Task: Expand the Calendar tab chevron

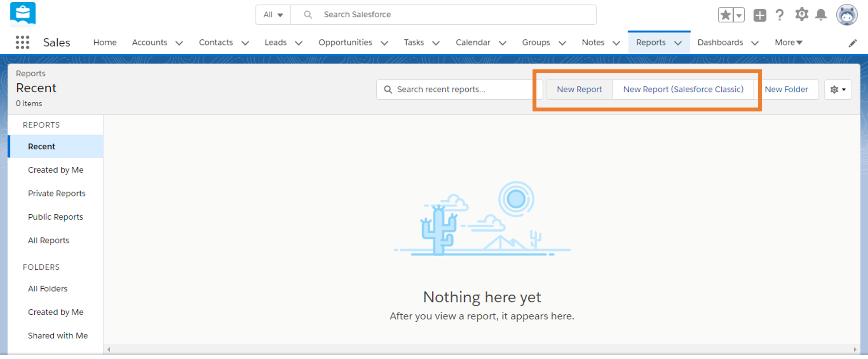Action: [503, 43]
